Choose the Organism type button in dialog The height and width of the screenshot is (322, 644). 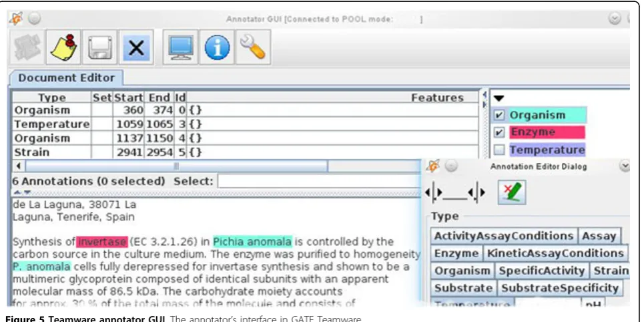point(462,271)
